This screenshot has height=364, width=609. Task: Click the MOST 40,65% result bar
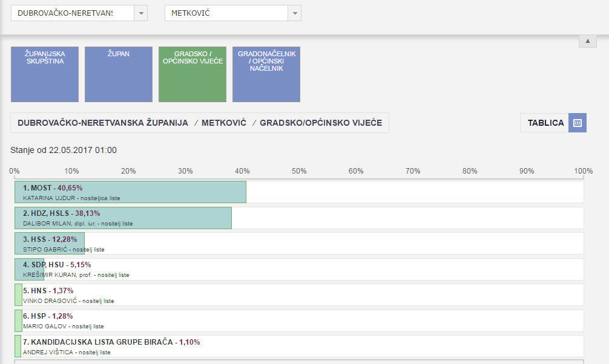[130, 192]
